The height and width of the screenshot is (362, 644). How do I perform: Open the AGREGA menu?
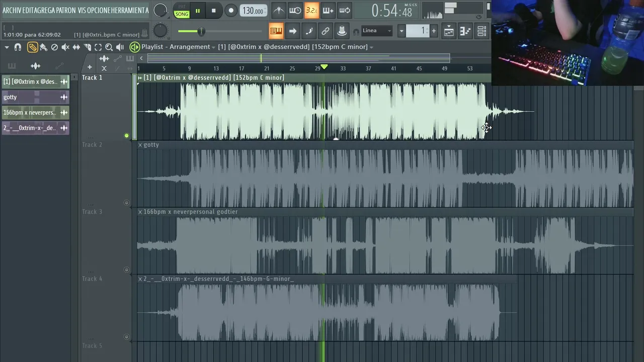[45, 11]
